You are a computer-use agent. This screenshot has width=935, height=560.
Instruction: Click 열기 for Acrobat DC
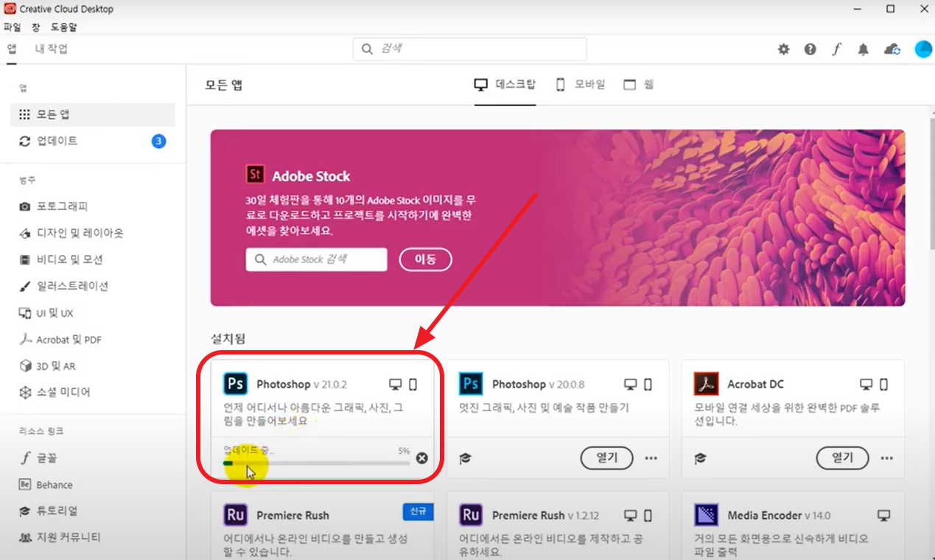point(842,458)
